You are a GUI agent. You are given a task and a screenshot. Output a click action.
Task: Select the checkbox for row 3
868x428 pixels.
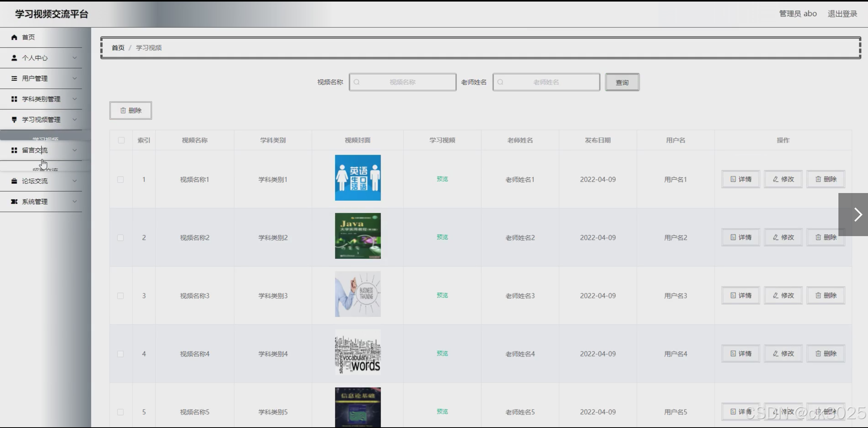coord(121,296)
